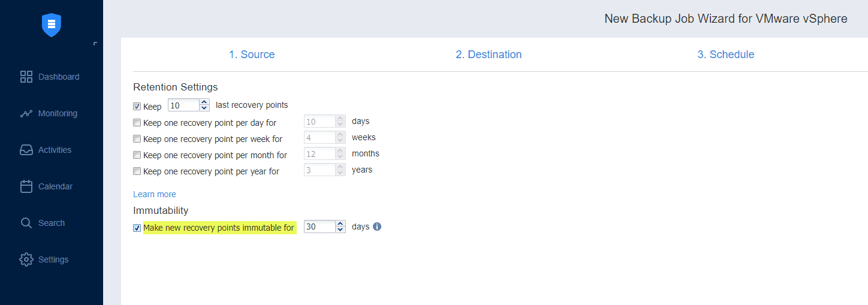Click the Activities inbox icon
The height and width of the screenshot is (305, 868).
point(26,150)
